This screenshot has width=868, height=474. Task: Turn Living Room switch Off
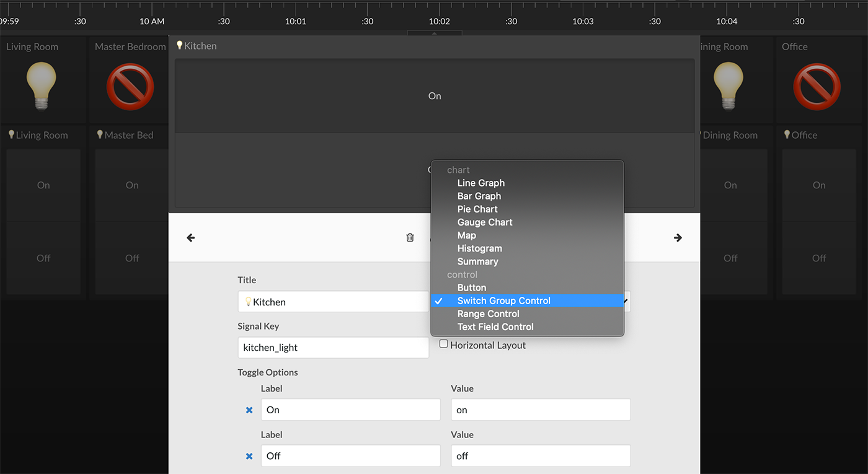(43, 258)
